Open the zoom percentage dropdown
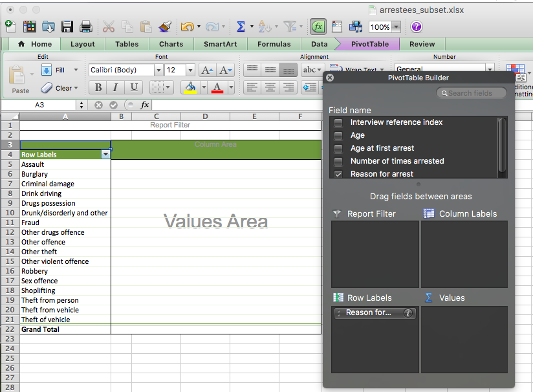This screenshot has height=392, width=533. [396, 27]
